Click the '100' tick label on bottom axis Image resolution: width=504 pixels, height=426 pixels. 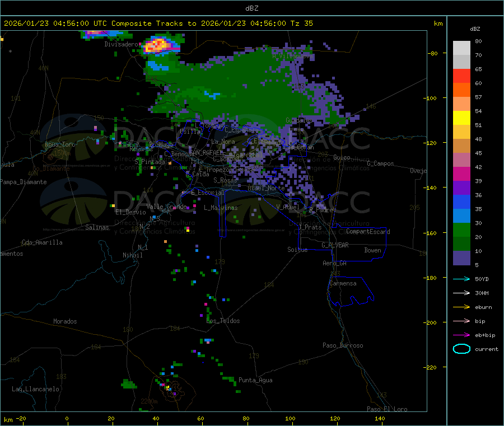tap(290, 418)
